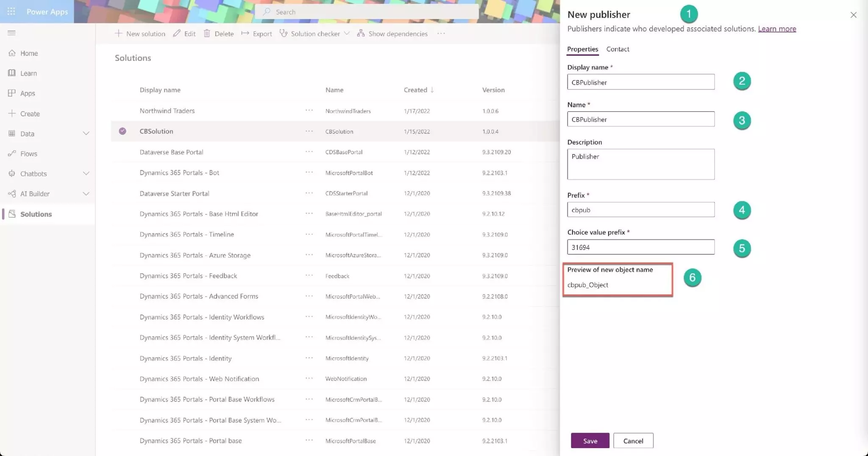Click the Choice value prefix field

(x=641, y=247)
